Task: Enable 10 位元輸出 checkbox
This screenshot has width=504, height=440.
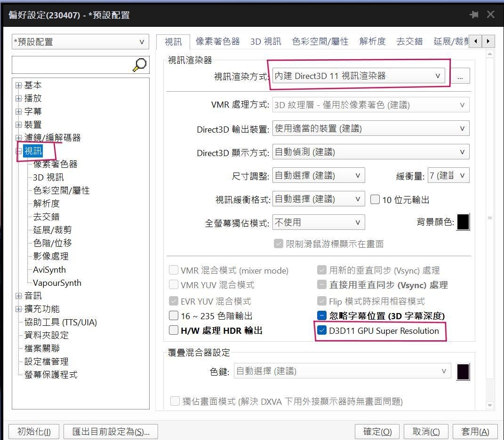Action: [x=375, y=199]
